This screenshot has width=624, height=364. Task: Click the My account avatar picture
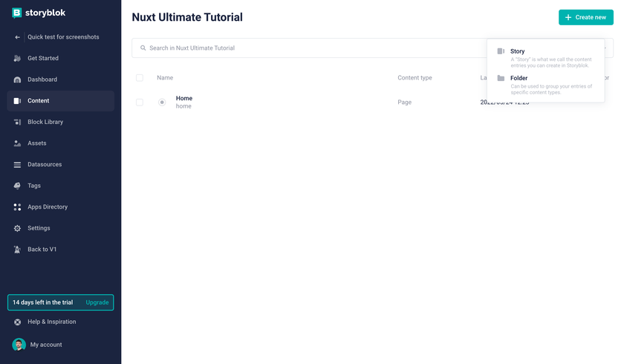click(19, 345)
